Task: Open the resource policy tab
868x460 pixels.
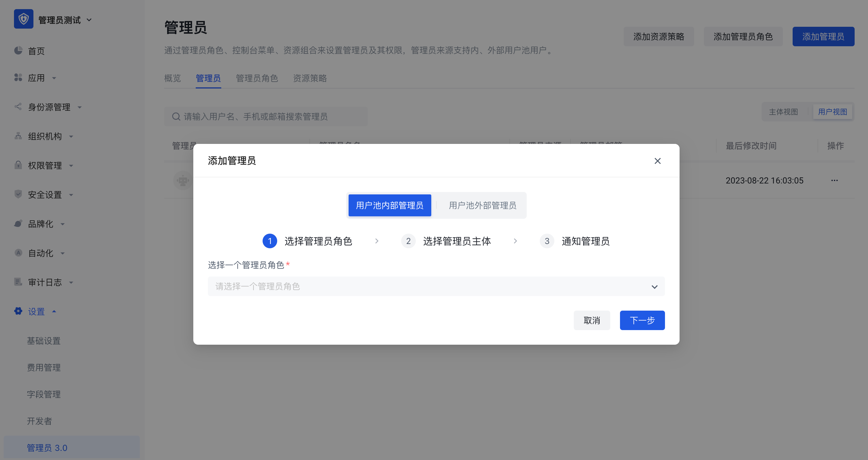Action: 310,78
